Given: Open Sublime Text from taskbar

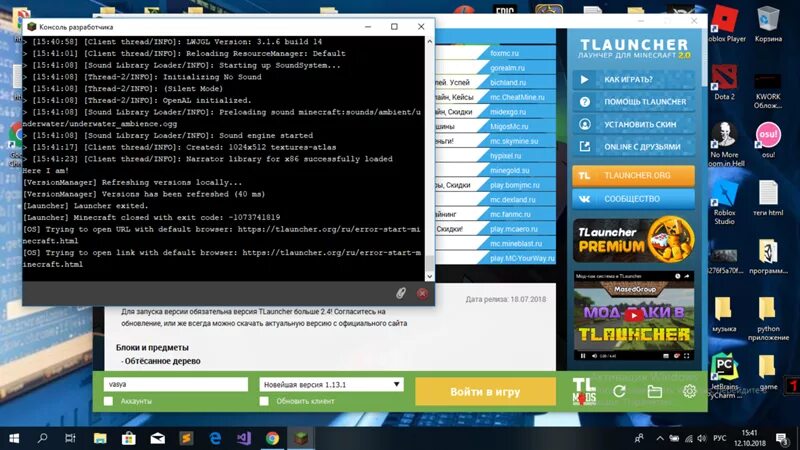Looking at the screenshot, I should pyautogui.click(x=186, y=438).
